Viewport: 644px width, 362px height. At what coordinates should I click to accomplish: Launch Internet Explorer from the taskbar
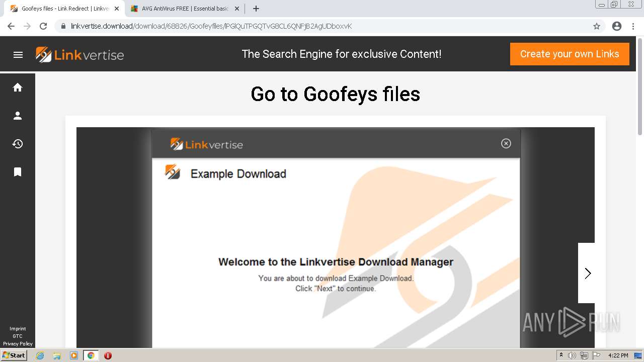[x=40, y=355]
